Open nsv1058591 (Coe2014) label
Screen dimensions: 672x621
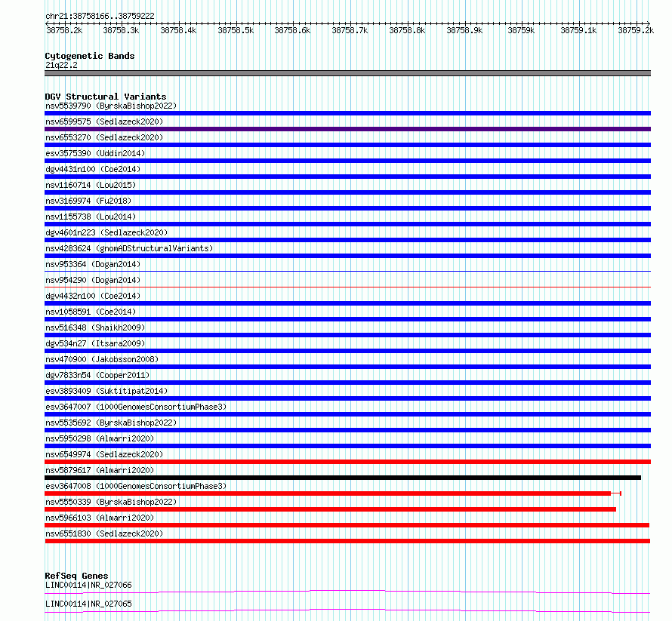(x=91, y=312)
